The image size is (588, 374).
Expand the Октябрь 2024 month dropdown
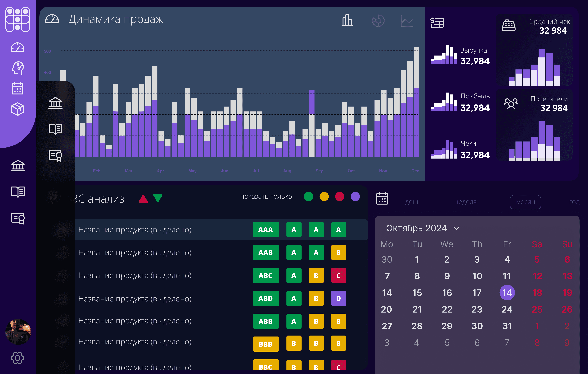coord(456,228)
